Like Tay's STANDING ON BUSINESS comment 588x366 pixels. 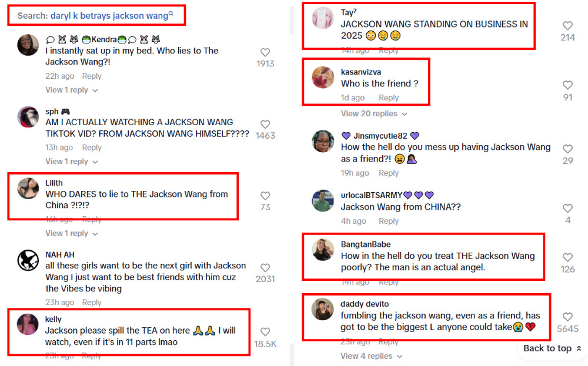click(x=567, y=25)
